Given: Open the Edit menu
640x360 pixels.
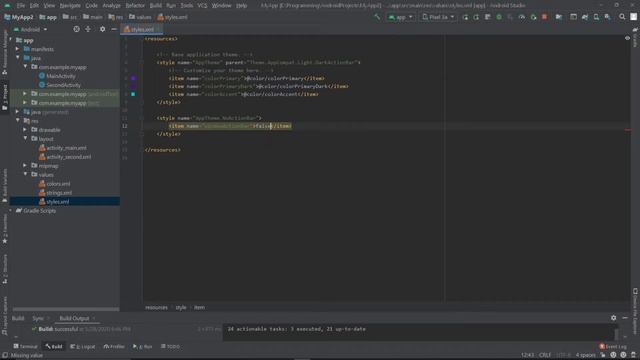Looking at the screenshot, I should [x=34, y=6].
